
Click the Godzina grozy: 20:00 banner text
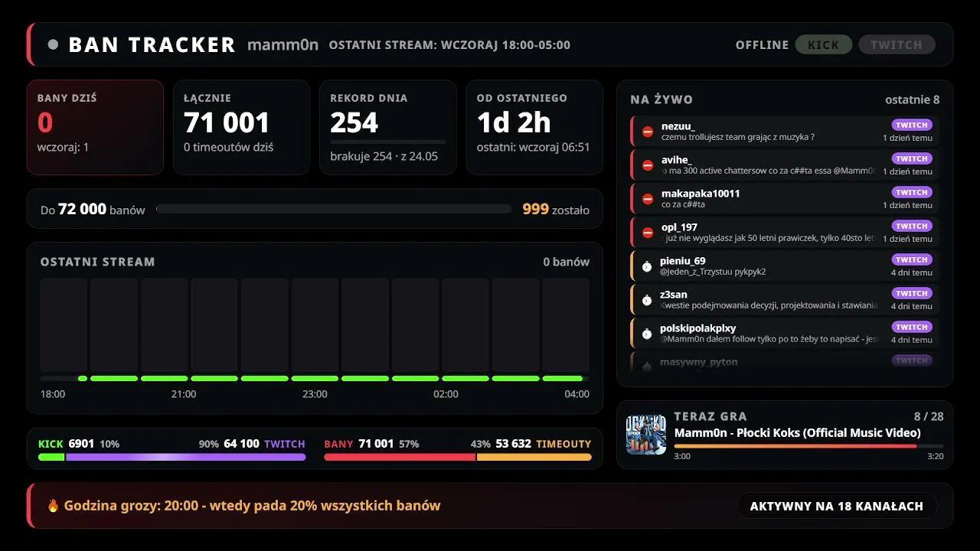(253, 506)
